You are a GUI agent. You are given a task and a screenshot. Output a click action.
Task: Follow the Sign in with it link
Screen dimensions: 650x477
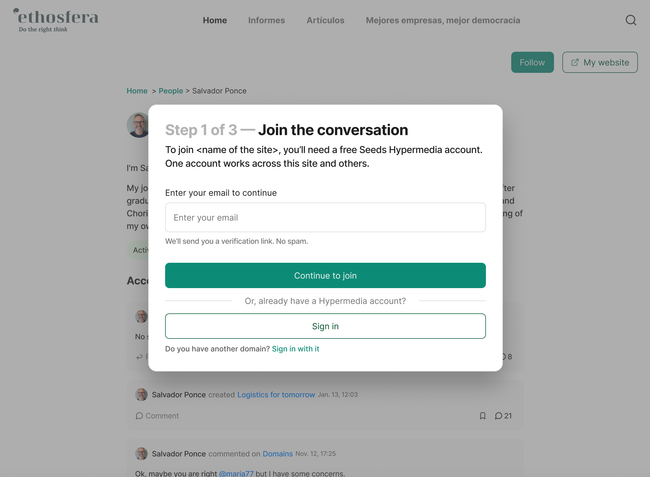295,349
